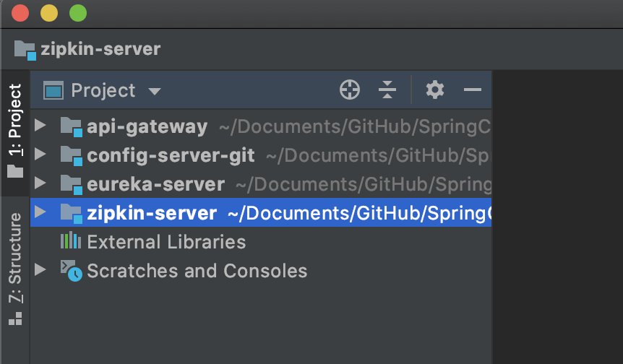Click the api-gateway ~/Documents path text

point(355,127)
